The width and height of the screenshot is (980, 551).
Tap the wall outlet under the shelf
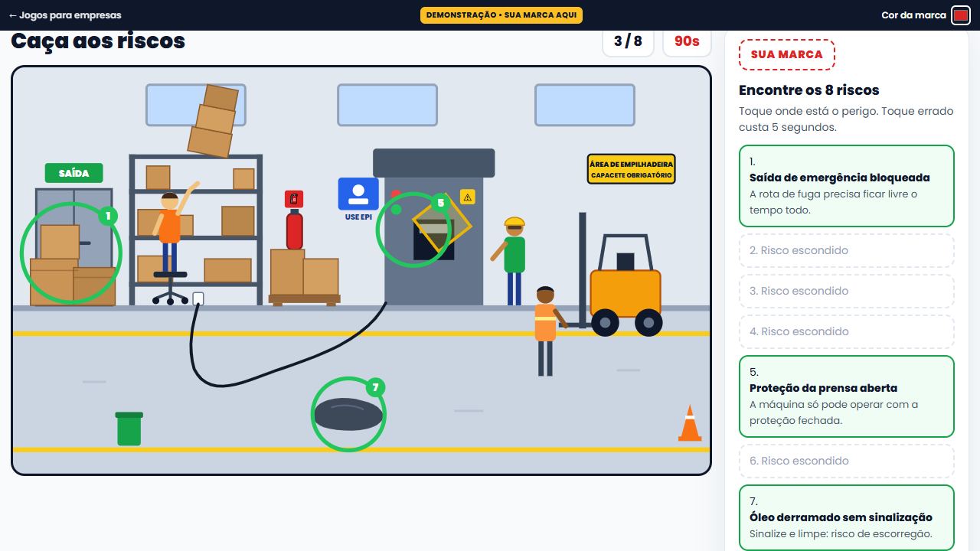(198, 298)
